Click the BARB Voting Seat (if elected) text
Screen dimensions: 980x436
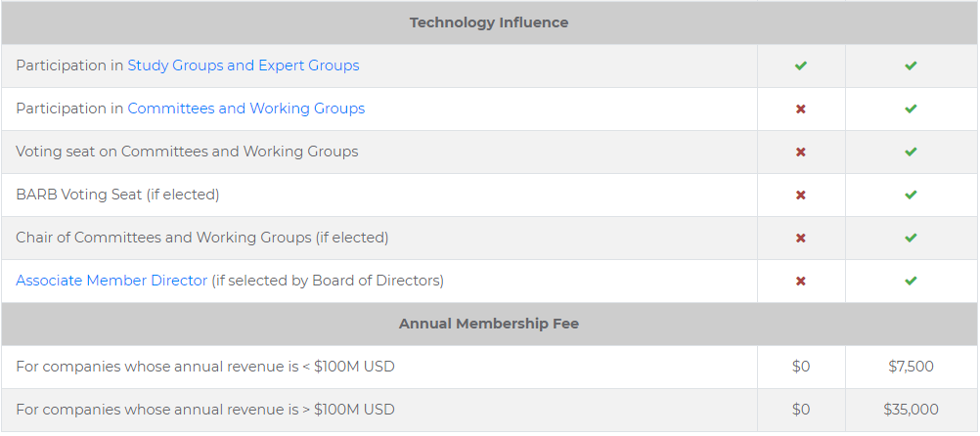(x=117, y=195)
